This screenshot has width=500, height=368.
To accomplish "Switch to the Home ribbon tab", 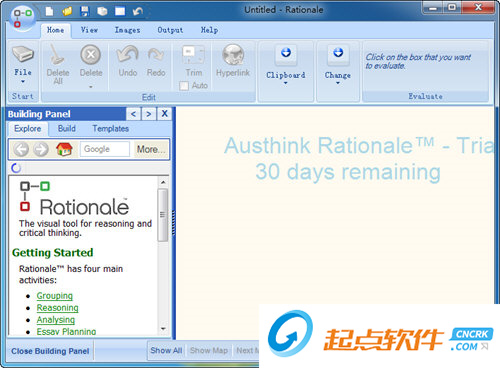I will tap(56, 30).
